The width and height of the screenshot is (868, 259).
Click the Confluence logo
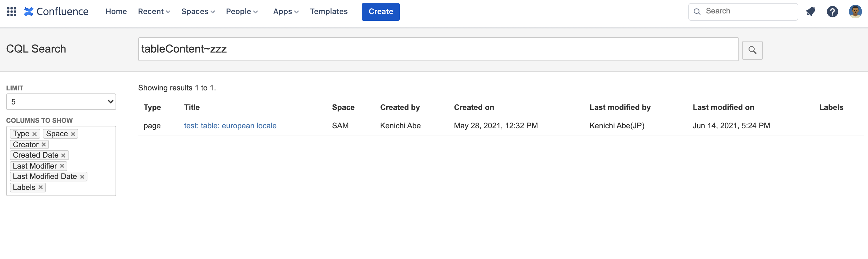click(x=56, y=12)
